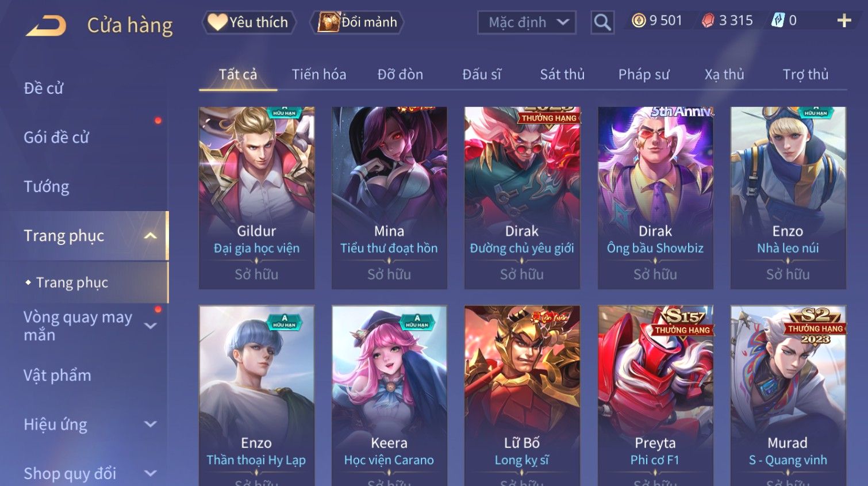The image size is (868, 486).
Task: Expand the Vòng quay may mắn section
Action: (x=150, y=326)
